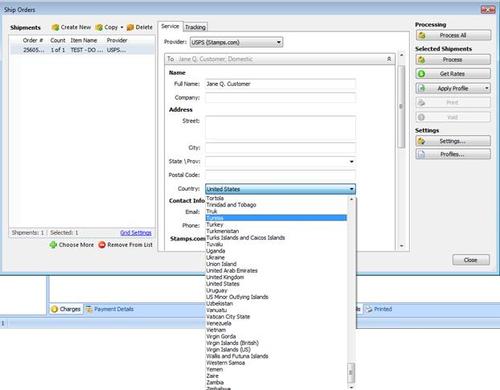Select Ukraine in the country list
The image size is (500, 390).
(276, 257)
